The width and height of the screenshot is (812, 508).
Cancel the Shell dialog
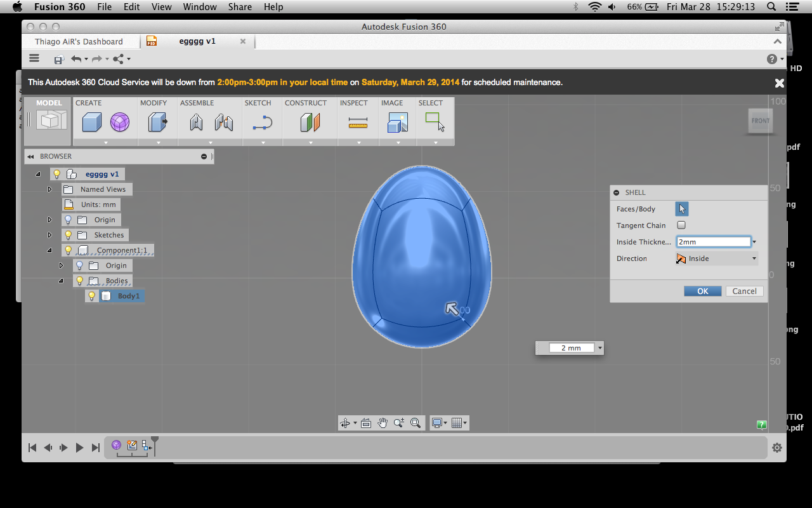pos(745,291)
